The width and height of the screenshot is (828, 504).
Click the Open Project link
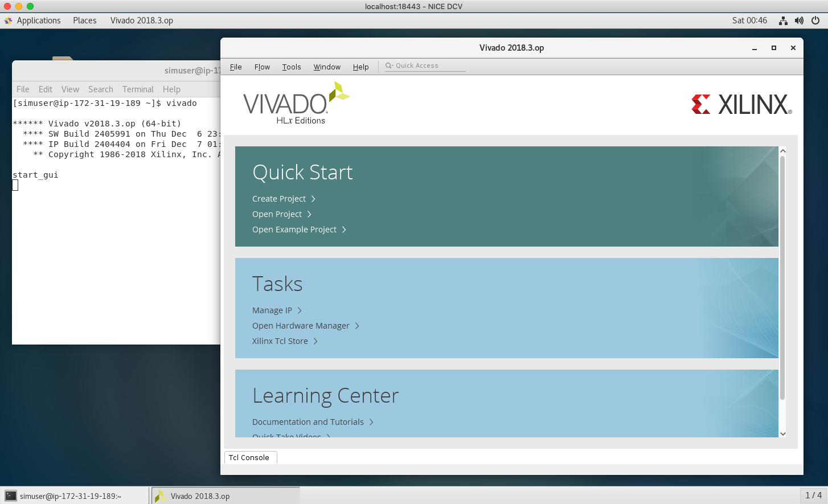(x=277, y=214)
